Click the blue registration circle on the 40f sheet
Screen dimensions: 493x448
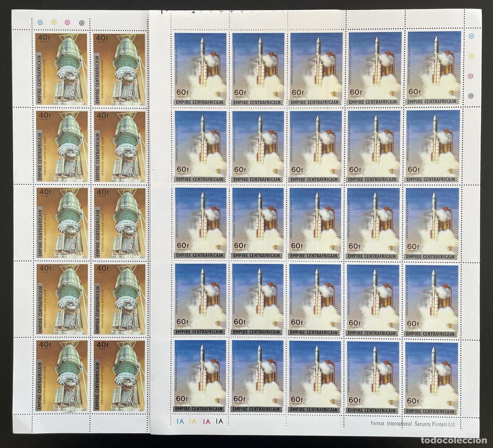point(40,23)
